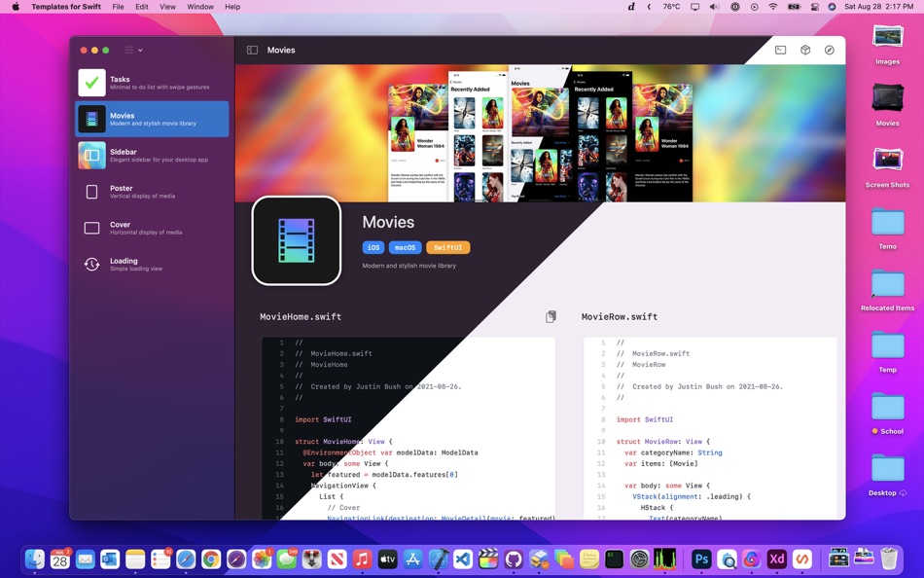Select the Movies template in the sidebar
The width and height of the screenshot is (924, 578).
click(x=152, y=119)
